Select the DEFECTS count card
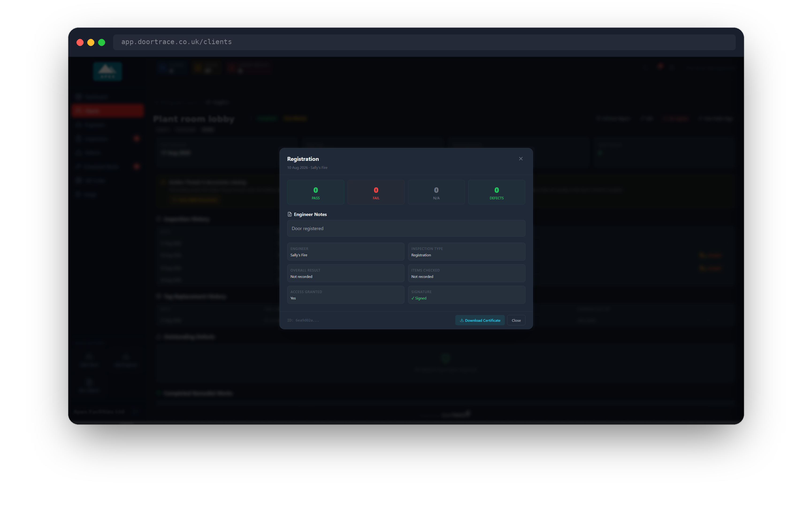This screenshot has width=812, height=522. pyautogui.click(x=497, y=192)
